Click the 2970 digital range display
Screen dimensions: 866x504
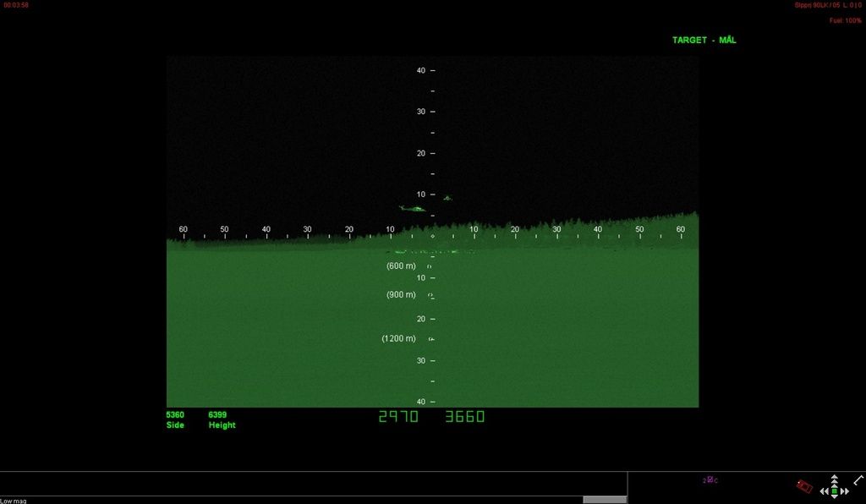pos(398,417)
